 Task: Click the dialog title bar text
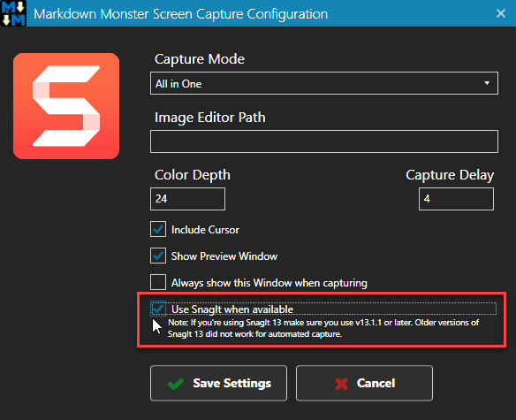[x=180, y=14]
